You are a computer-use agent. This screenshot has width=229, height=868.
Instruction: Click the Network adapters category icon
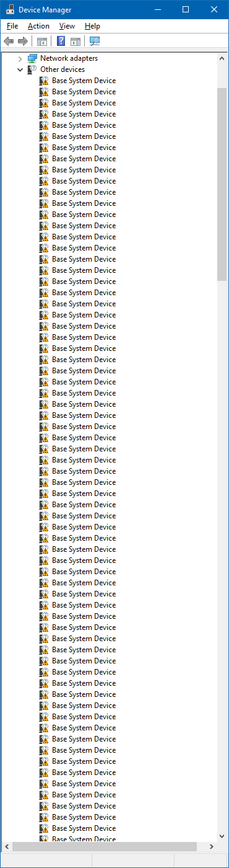click(32, 58)
